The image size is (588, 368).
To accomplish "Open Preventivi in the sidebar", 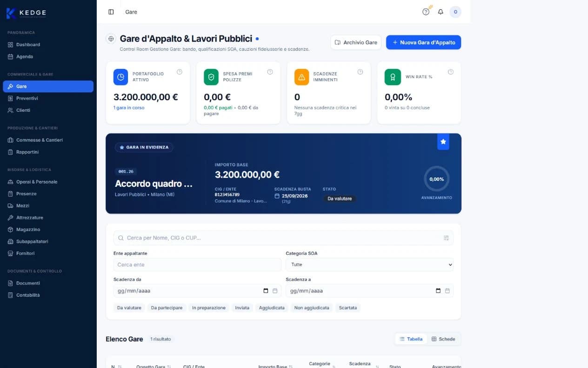I will (x=48, y=98).
